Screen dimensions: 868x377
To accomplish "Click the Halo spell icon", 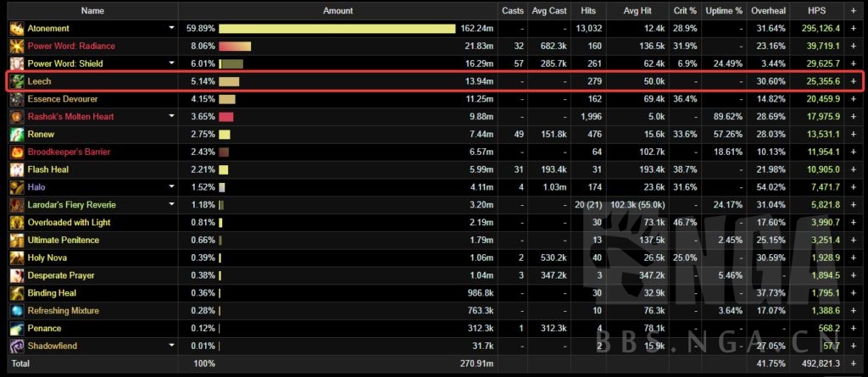I will [17, 187].
